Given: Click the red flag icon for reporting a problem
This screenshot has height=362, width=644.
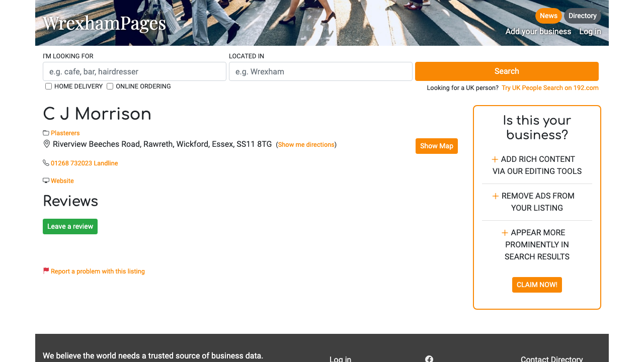Looking at the screenshot, I should pos(45,270).
